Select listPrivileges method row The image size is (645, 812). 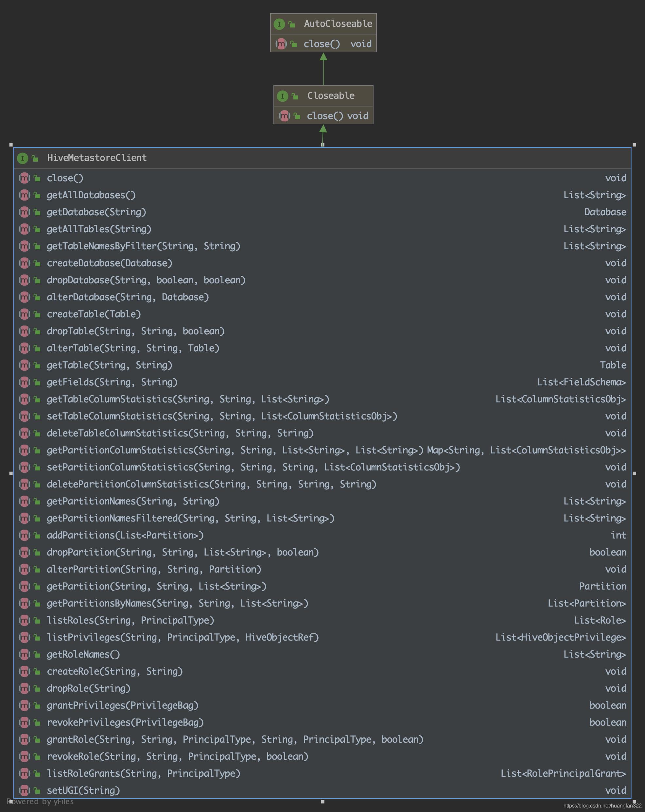coord(322,637)
